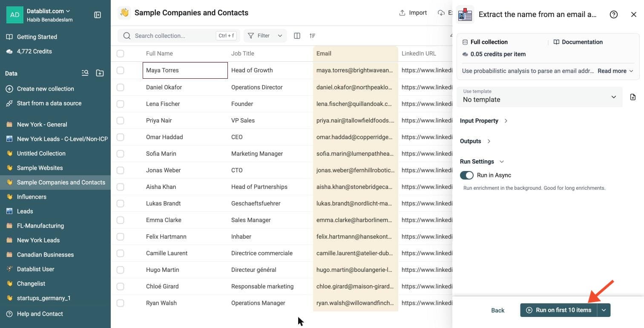Open the Documentation link
The height and width of the screenshot is (328, 644).
pos(578,42)
